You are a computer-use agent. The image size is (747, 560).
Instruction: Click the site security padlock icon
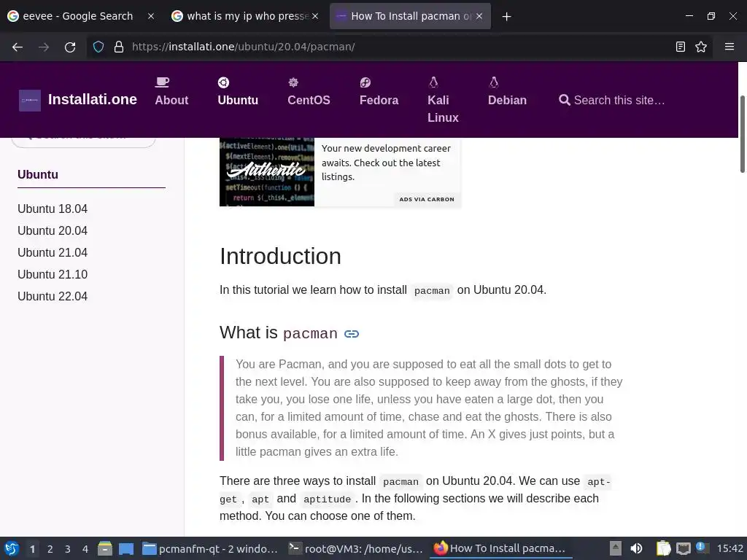pyautogui.click(x=119, y=47)
